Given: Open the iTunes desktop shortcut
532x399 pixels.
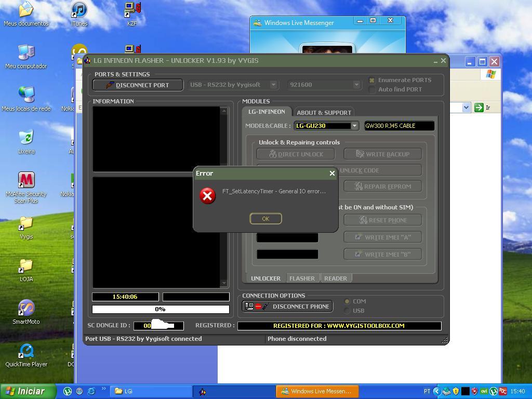Looking at the screenshot, I should 79,14.
